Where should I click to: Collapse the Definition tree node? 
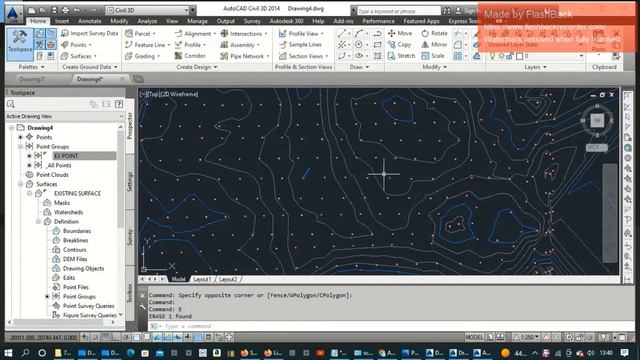(38, 222)
